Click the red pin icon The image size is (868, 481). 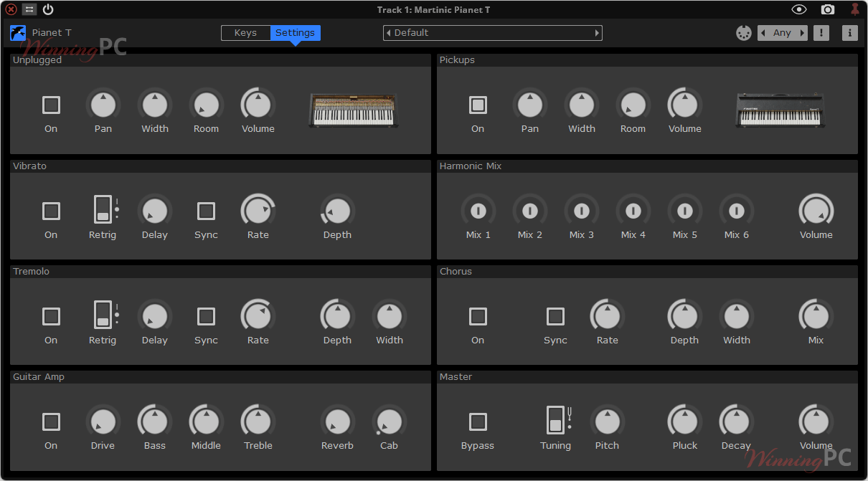coord(854,9)
